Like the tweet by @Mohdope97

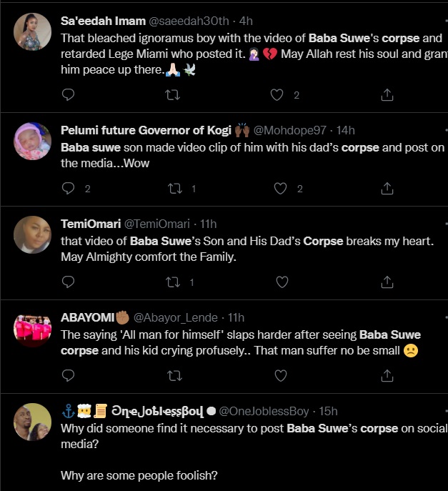(x=281, y=188)
